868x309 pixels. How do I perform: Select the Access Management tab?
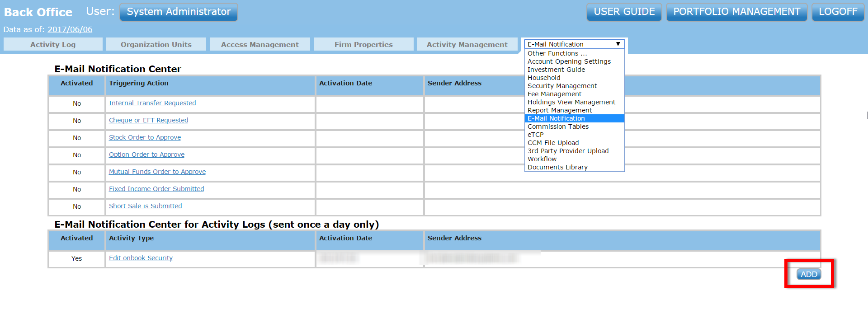(x=259, y=44)
